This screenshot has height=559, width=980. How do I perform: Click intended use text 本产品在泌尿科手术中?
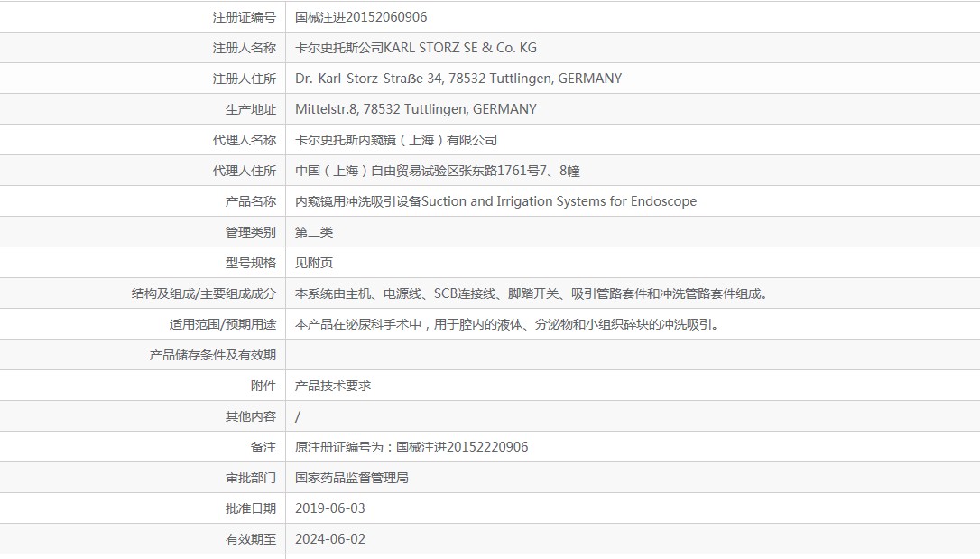507,323
